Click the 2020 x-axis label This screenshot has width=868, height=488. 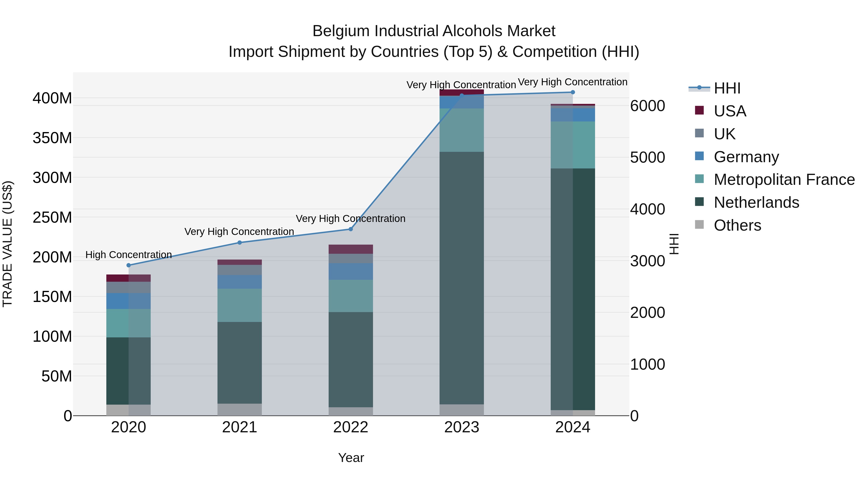[x=128, y=427]
